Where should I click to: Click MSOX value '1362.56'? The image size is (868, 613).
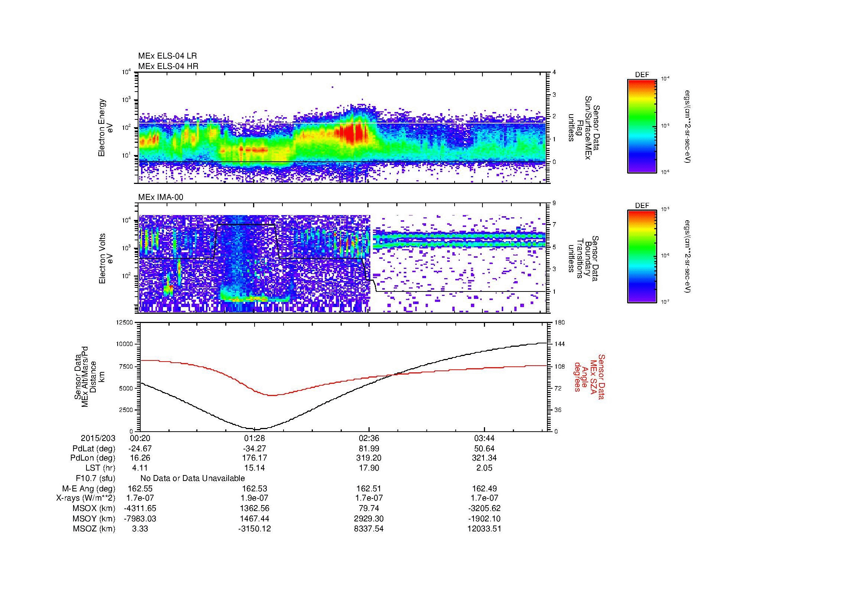point(255,508)
